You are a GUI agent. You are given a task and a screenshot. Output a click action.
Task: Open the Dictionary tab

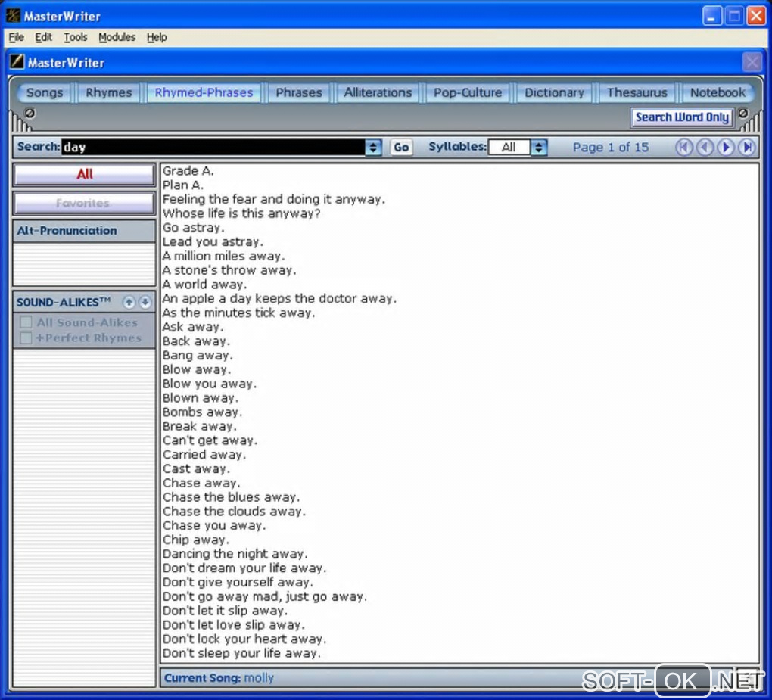click(x=554, y=92)
